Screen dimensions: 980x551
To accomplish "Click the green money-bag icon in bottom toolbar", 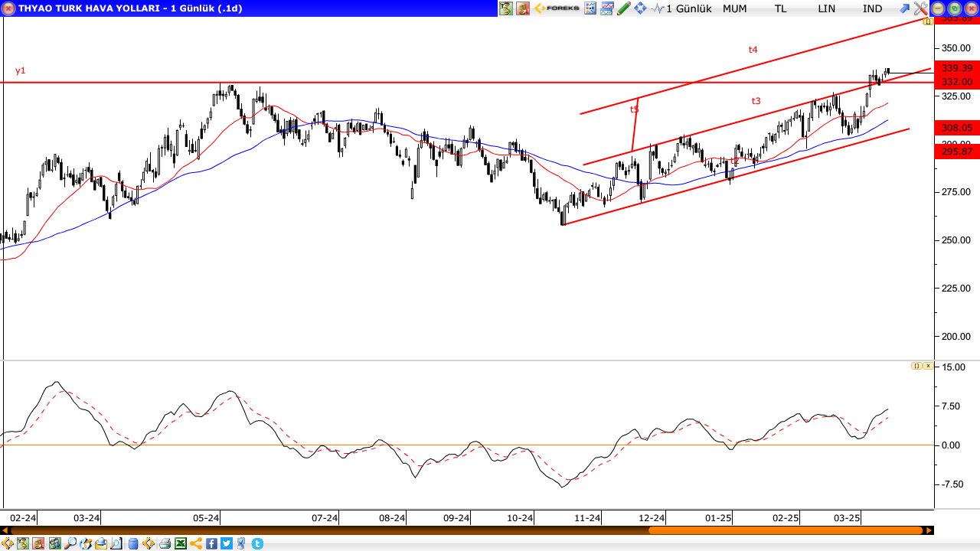I will click(x=23, y=543).
